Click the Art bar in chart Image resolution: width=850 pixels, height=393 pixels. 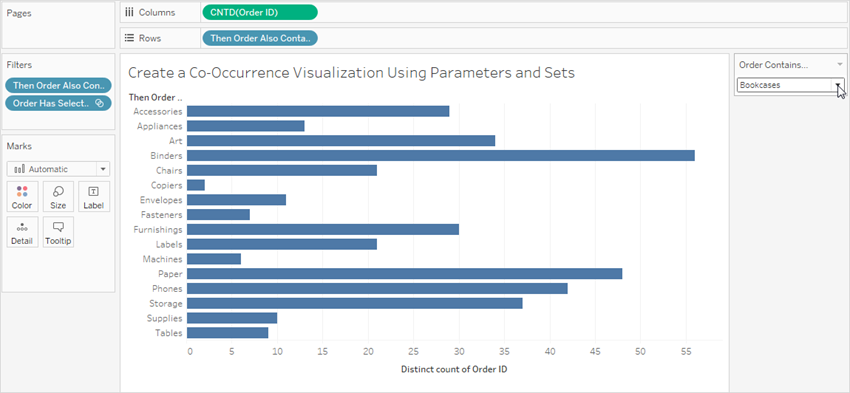(341, 141)
